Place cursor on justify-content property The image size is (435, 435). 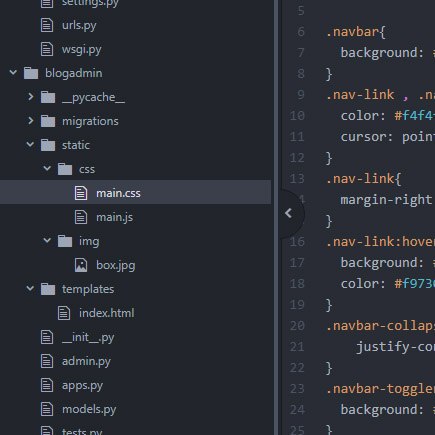pyautogui.click(x=395, y=347)
